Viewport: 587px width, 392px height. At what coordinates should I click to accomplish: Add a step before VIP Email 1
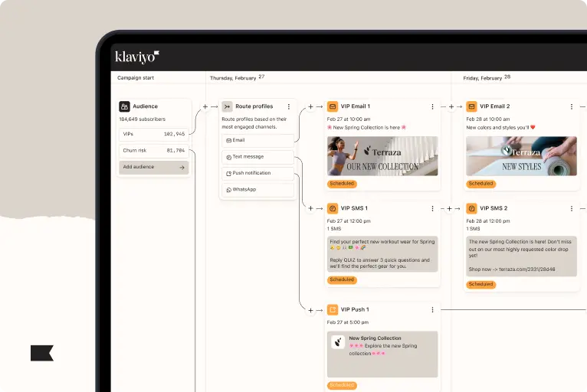click(x=310, y=106)
